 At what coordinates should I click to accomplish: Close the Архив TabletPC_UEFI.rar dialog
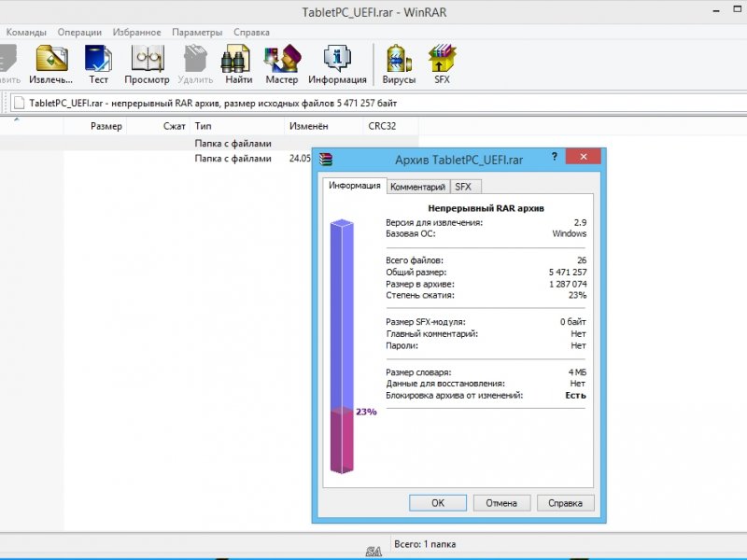coord(584,156)
